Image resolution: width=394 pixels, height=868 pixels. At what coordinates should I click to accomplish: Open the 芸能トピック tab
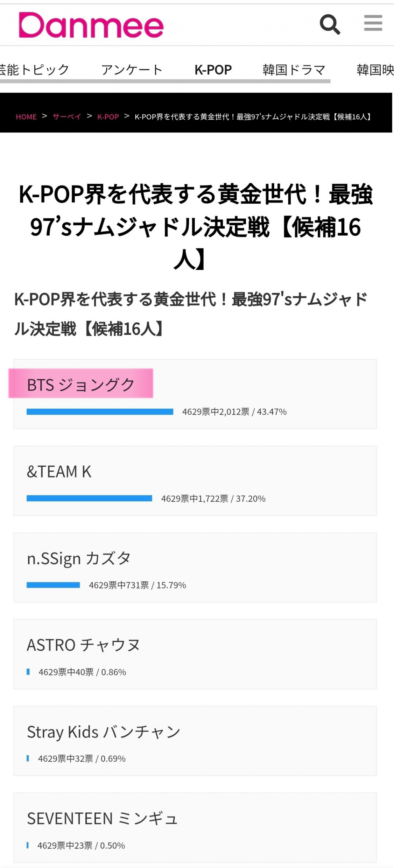pos(34,70)
